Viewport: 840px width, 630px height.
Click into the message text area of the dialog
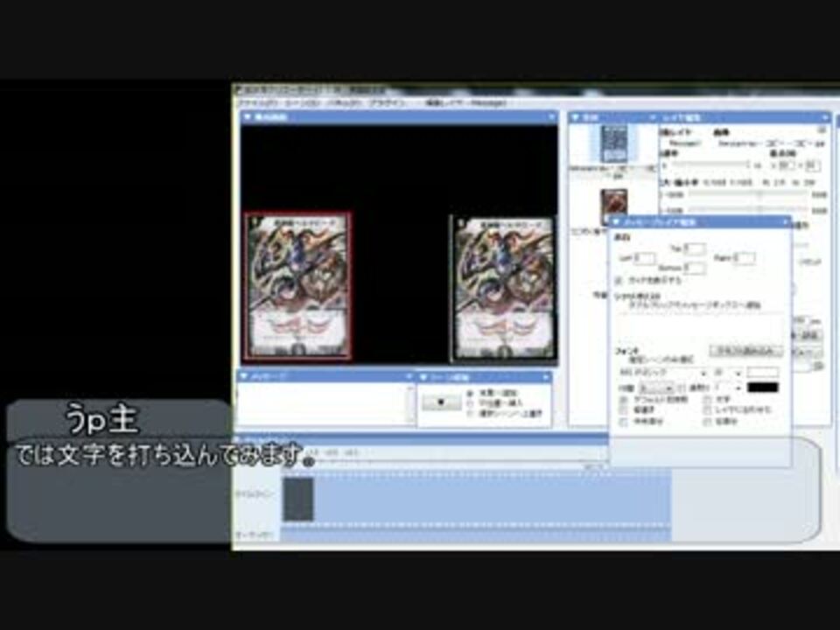pos(699,328)
